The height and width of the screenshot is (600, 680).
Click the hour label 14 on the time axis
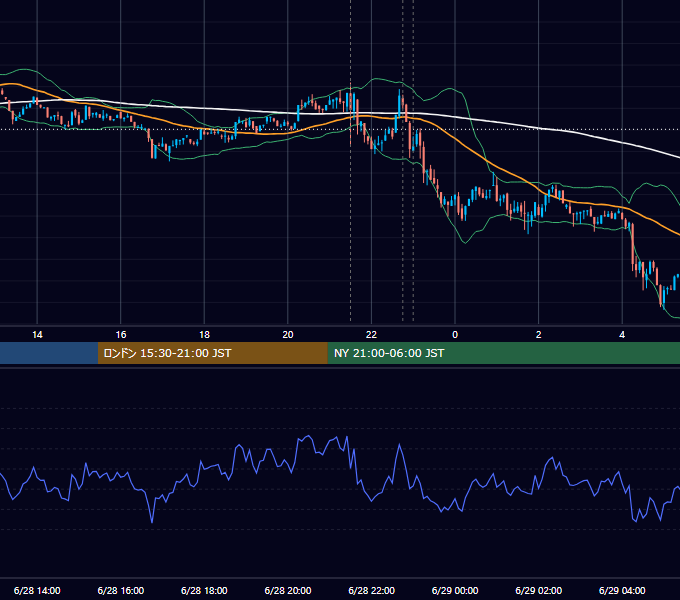37,335
